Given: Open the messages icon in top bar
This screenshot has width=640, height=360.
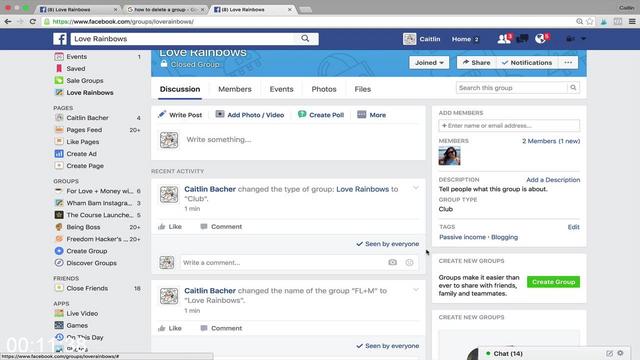Looking at the screenshot, I should click(x=522, y=39).
